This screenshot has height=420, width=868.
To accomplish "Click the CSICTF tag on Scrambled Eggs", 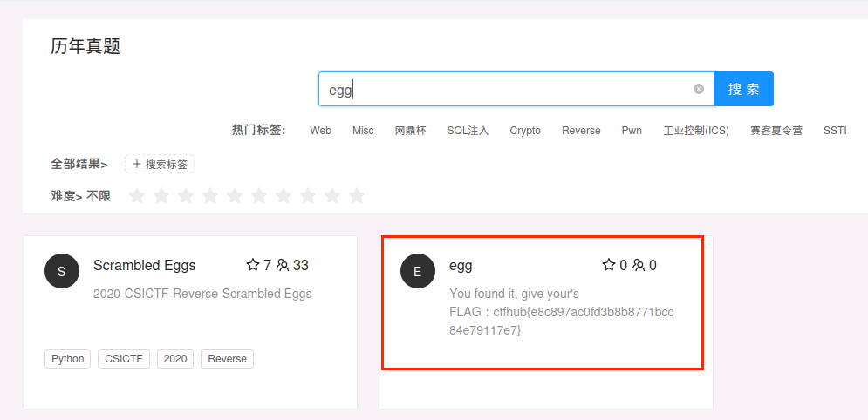I will pyautogui.click(x=124, y=359).
